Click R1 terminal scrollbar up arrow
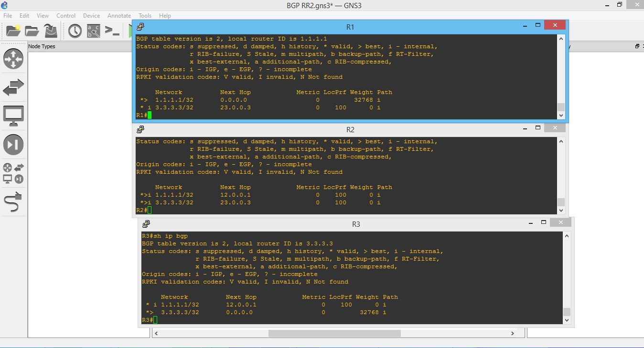 [x=561, y=39]
